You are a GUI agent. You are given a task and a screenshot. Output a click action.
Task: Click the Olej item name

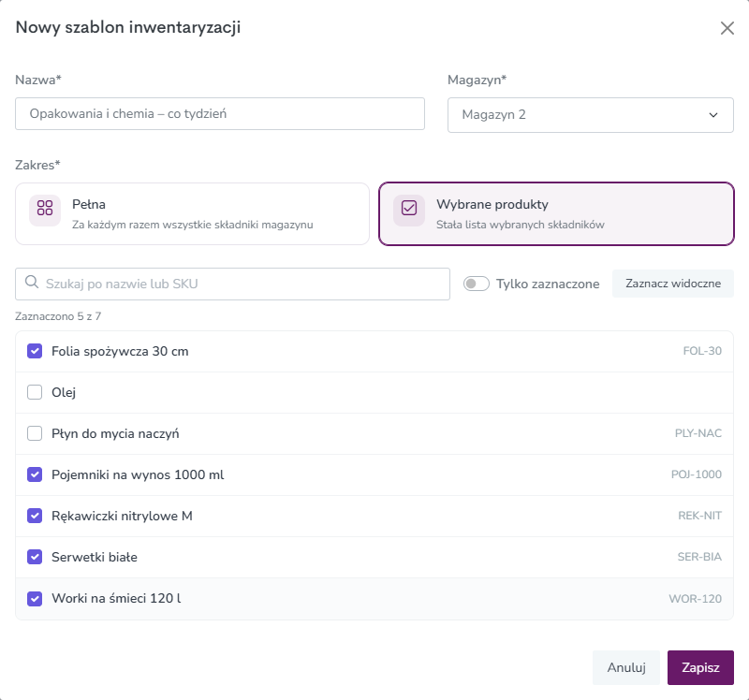pos(64,392)
